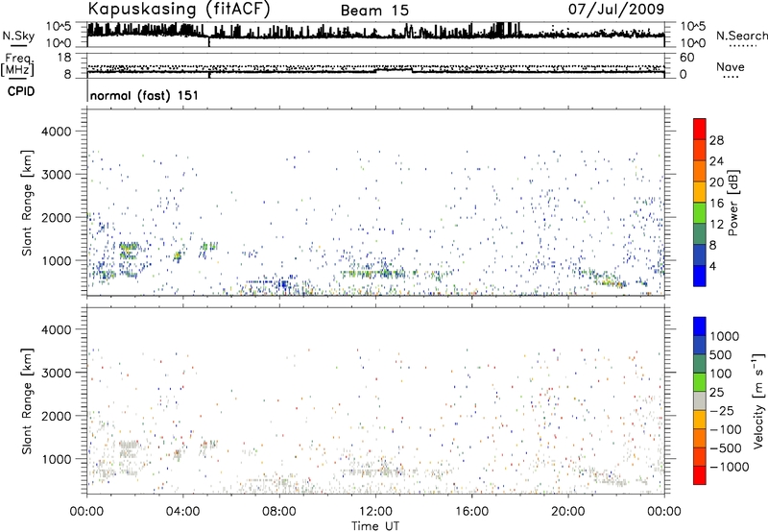
Task: Click the '1000' tick on velocity panel
Action: (57, 459)
